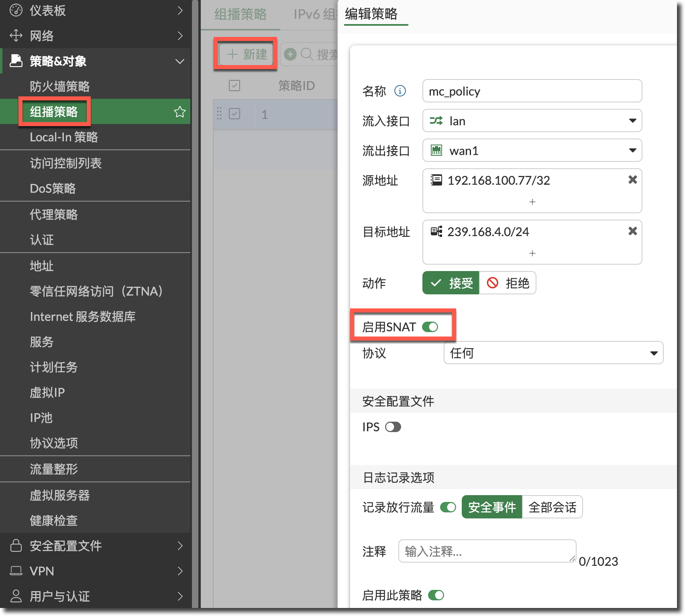Click the 注释 comment input field
This screenshot has width=685, height=616.
(487, 551)
